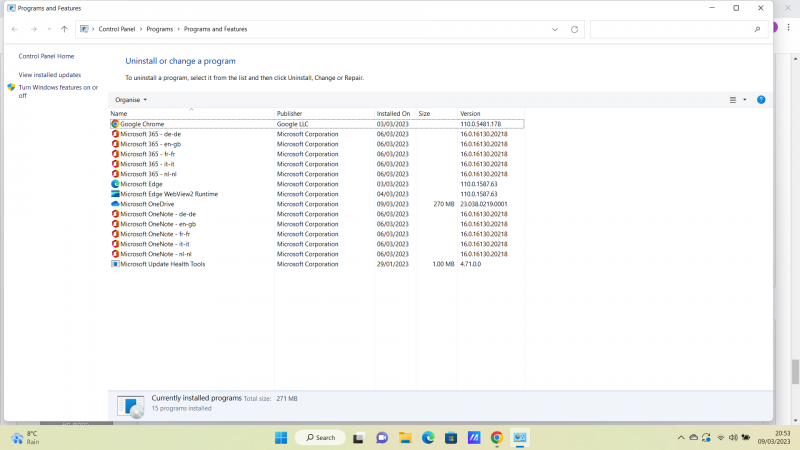Click Control Panel in the breadcrumb
The width and height of the screenshot is (800, 450).
(117, 29)
